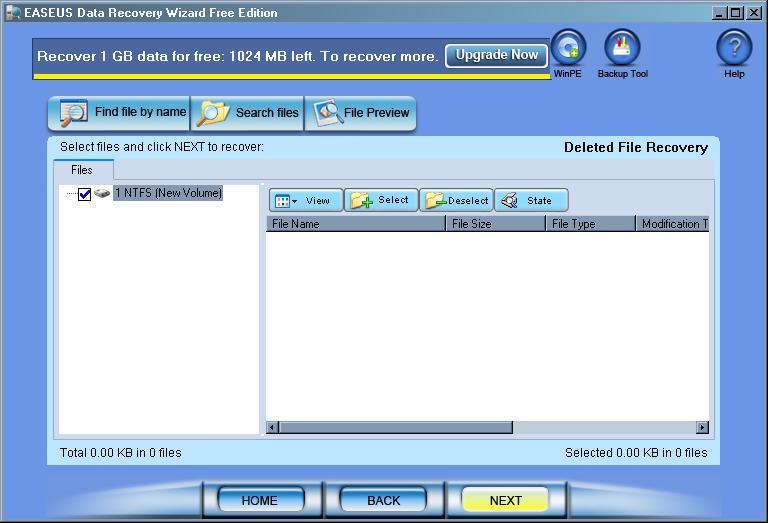
Task: Click the application icon in title bar
Action: click(13, 13)
